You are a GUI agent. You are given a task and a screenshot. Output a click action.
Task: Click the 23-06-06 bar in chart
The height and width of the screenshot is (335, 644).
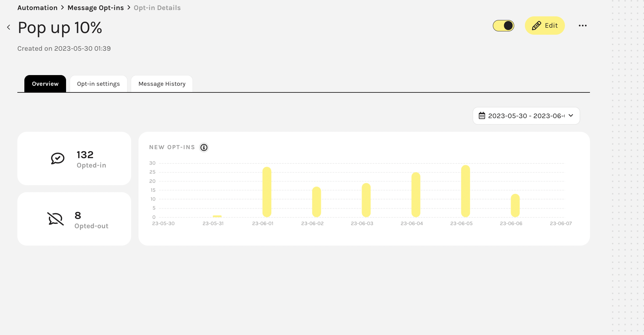pyautogui.click(x=515, y=206)
